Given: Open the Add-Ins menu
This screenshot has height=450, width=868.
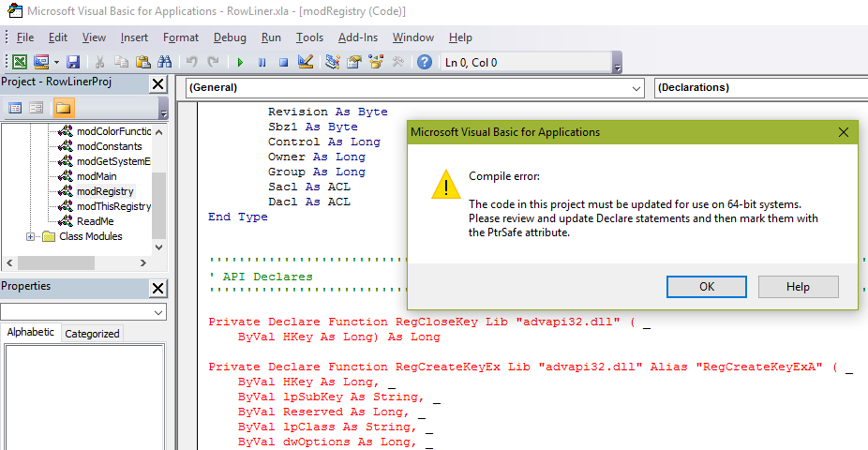Looking at the screenshot, I should 358,37.
